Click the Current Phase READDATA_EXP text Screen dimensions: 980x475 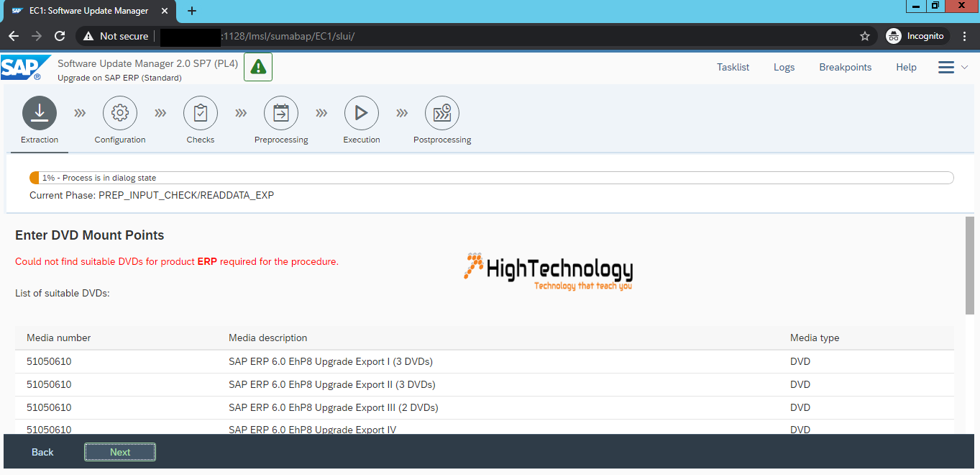click(x=152, y=195)
